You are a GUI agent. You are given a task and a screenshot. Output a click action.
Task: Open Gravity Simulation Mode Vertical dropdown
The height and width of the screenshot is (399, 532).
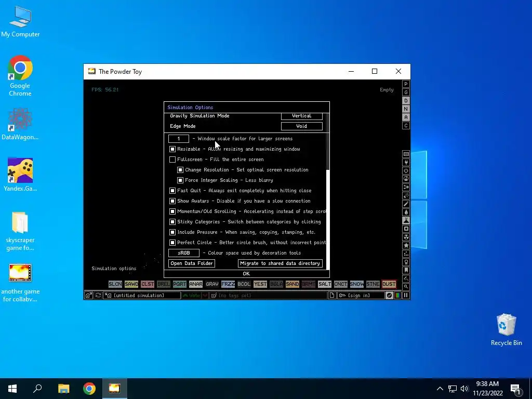pyautogui.click(x=302, y=116)
